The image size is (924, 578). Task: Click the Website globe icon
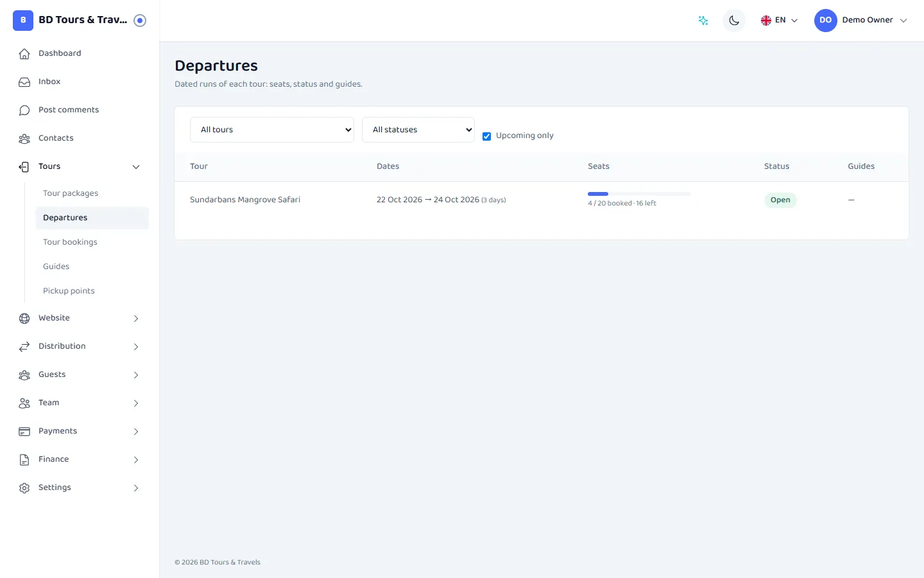24,319
